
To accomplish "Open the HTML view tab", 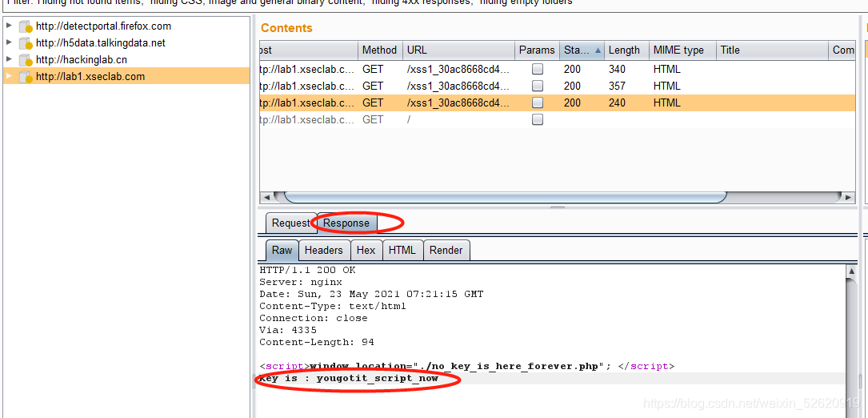I will pyautogui.click(x=402, y=250).
